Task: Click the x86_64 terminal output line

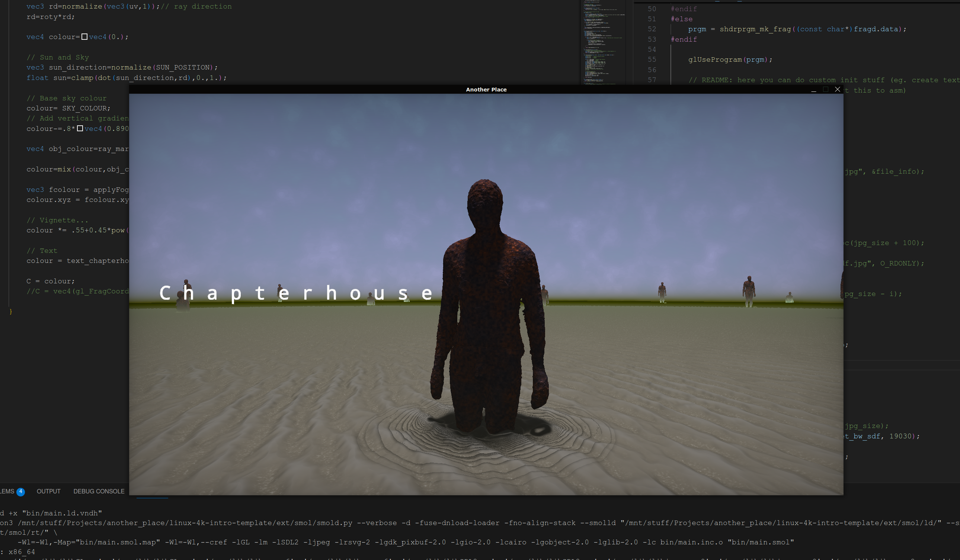Action: pyautogui.click(x=17, y=552)
